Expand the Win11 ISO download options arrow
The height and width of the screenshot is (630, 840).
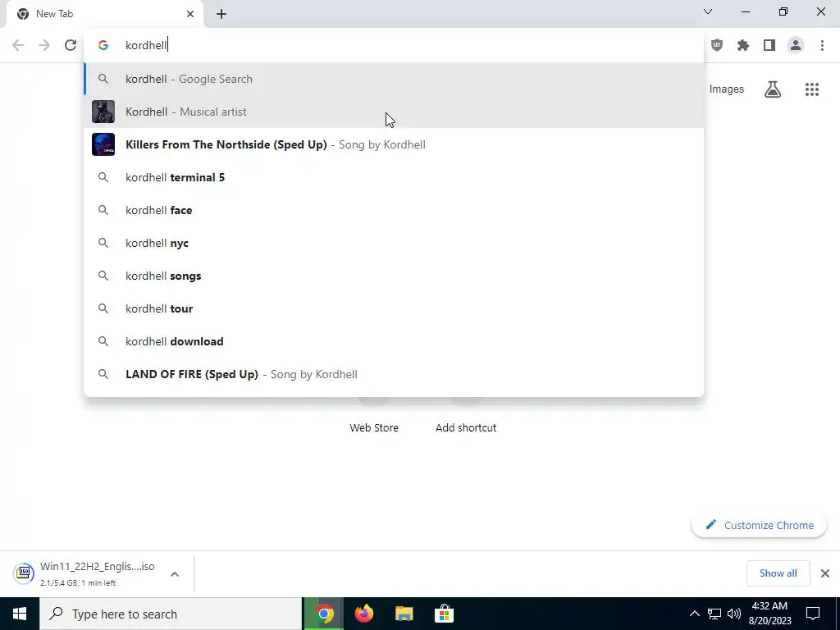click(x=175, y=573)
